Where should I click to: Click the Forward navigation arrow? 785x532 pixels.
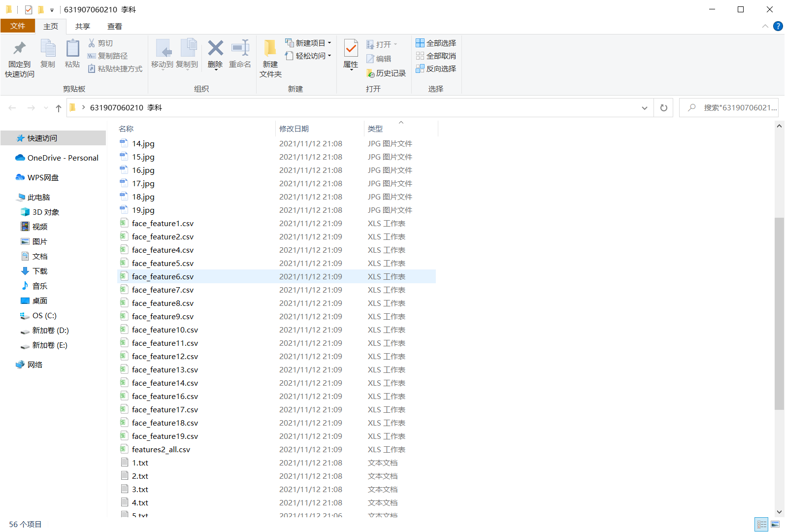click(x=31, y=108)
